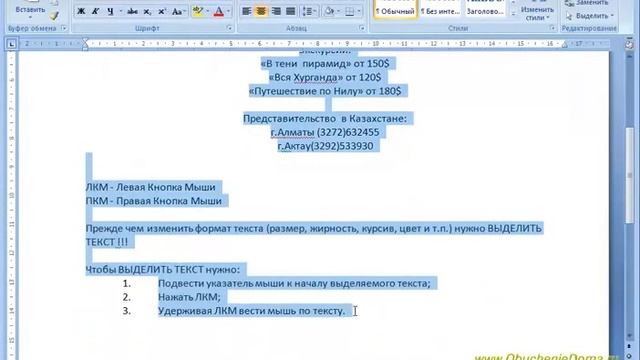The image size is (640, 360).
Task: Click right indent marker on ruler
Action: pos(565,45)
